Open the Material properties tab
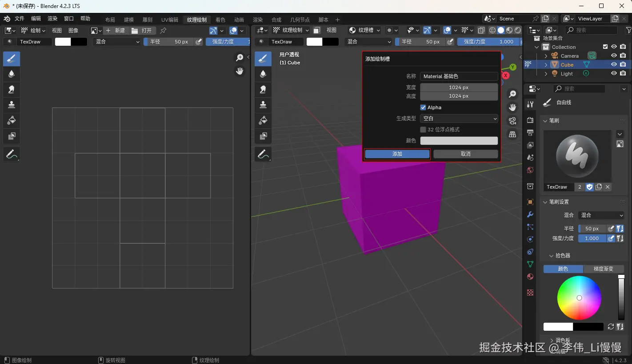Image resolution: width=632 pixels, height=364 pixels. coord(530,277)
